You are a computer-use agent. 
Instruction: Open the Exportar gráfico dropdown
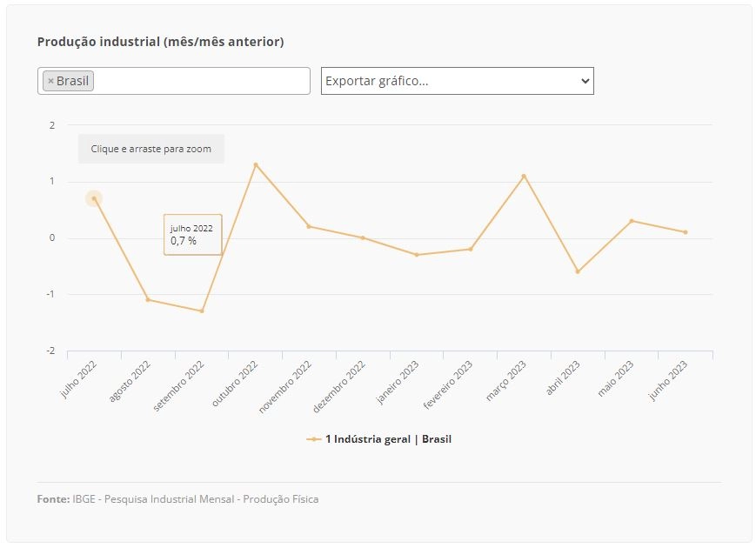pos(457,81)
